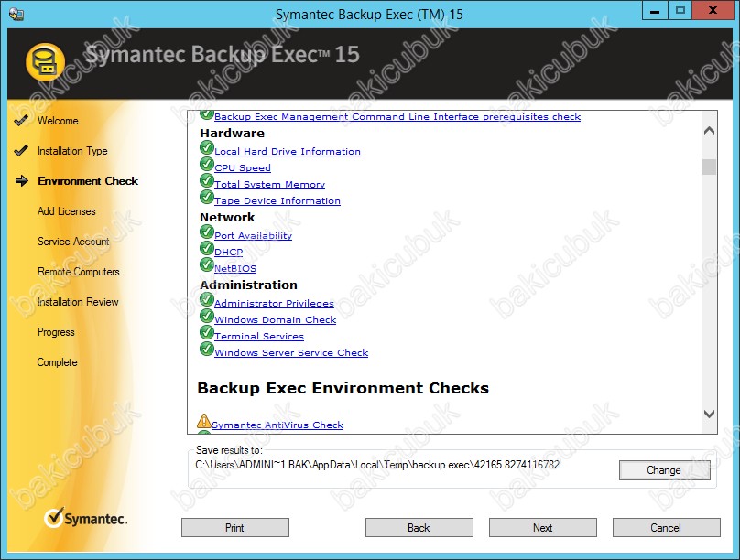Click checkmark icon next to Welcome step

[x=21, y=120]
